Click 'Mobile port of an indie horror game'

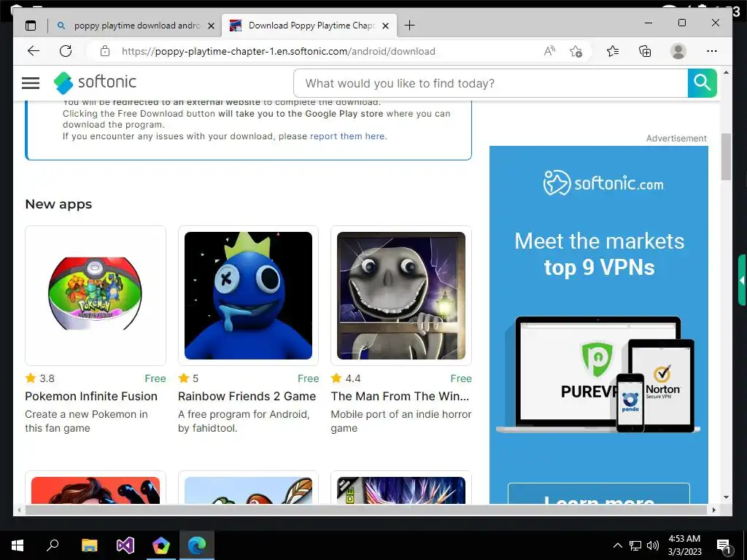point(401,421)
